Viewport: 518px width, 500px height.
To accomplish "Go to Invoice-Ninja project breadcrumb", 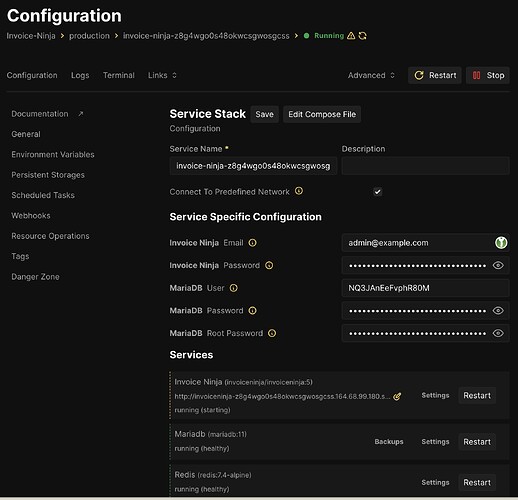I will (31, 36).
